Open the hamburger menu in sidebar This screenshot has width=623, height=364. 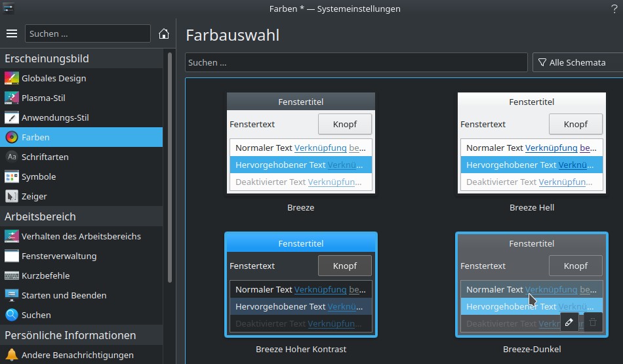click(12, 33)
